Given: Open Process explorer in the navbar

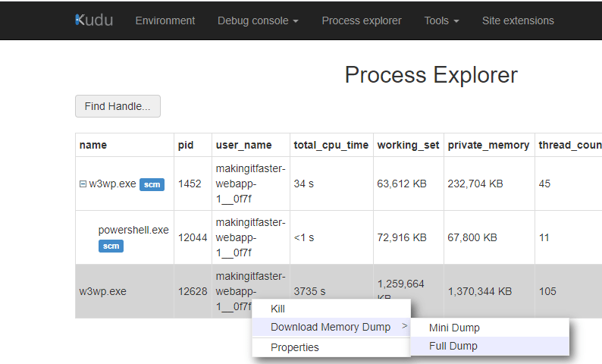Looking at the screenshot, I should click(x=361, y=20).
